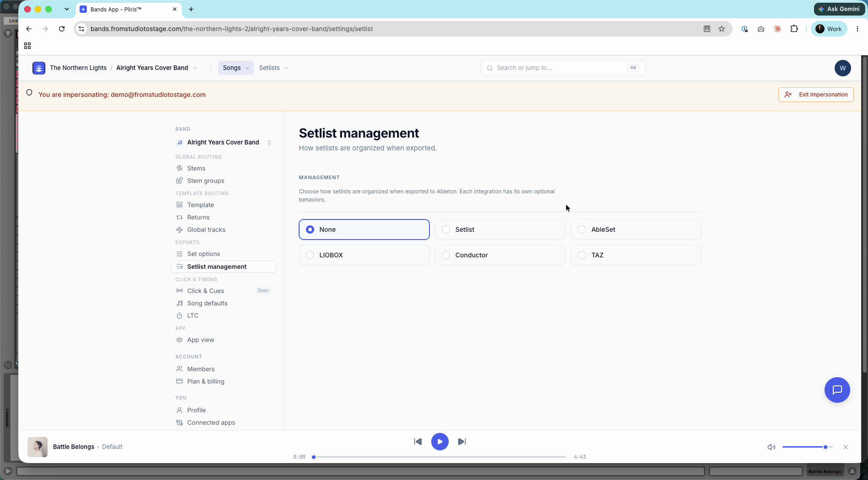This screenshot has width=868, height=480.
Task: Click the Pliris app logo icon
Action: 39,68
